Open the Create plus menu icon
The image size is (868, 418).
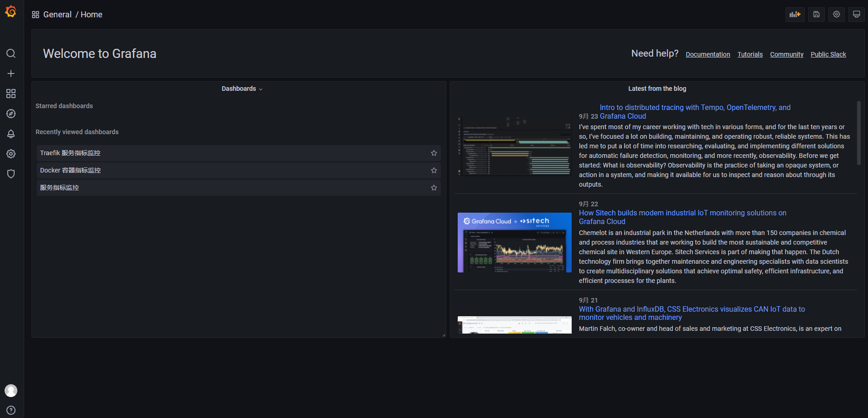(11, 73)
